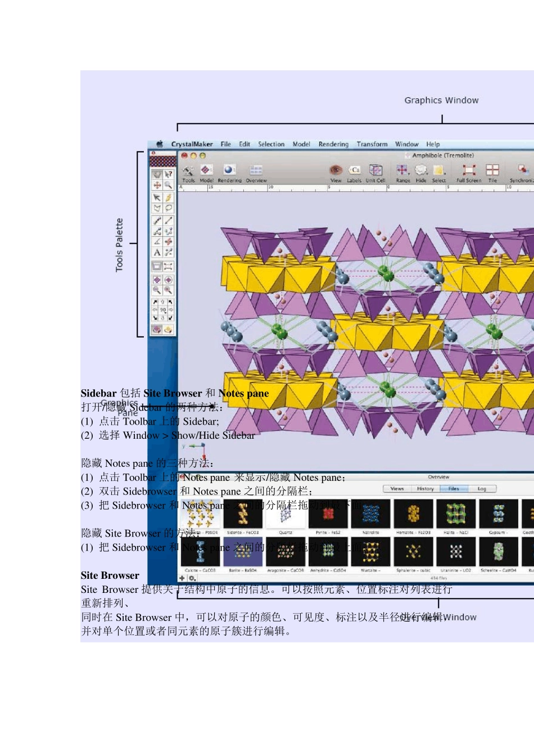This screenshot has height=756, width=534.
Task: Select the arrow selection tool
Action: pyautogui.click(x=157, y=197)
